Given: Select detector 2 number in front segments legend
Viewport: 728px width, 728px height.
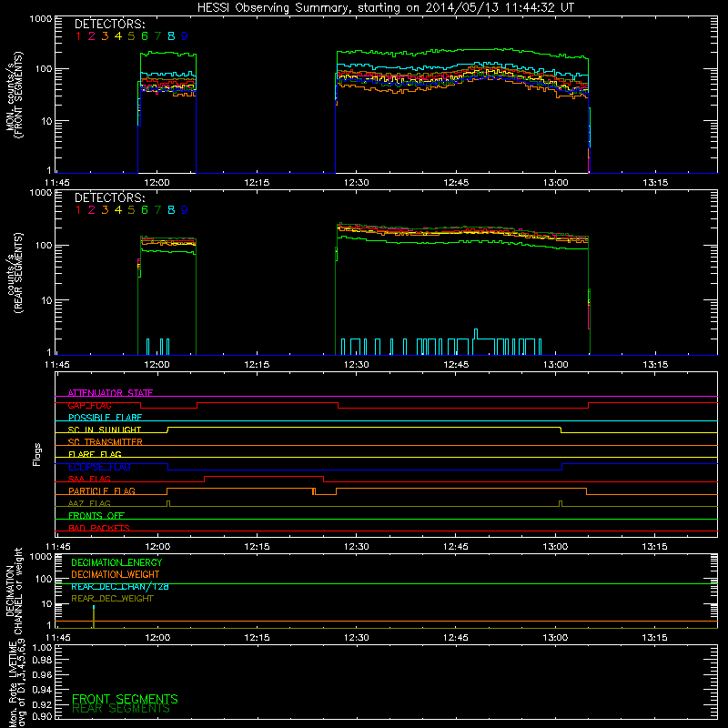Looking at the screenshot, I should point(92,36).
